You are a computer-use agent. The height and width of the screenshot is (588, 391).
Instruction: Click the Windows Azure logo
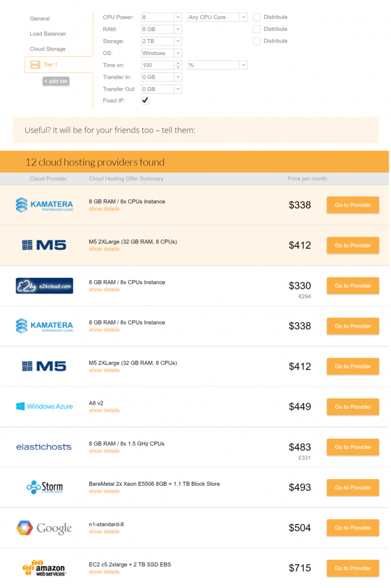point(44,407)
